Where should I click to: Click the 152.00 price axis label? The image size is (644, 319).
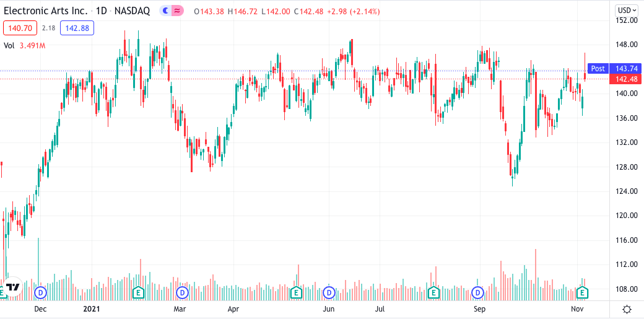(627, 20)
